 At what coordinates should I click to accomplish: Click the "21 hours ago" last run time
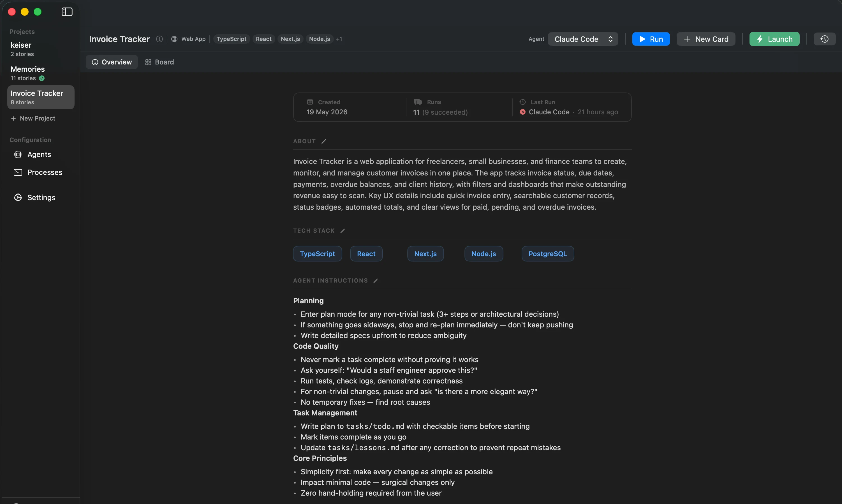click(x=598, y=112)
